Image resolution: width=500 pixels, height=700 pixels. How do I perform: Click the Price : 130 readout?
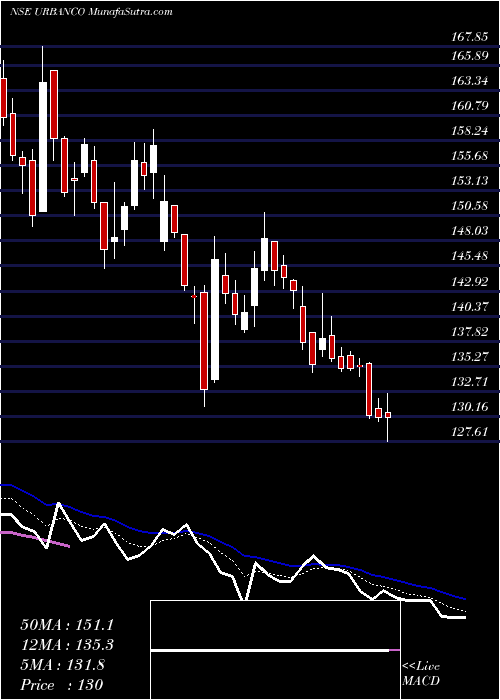click(62, 685)
